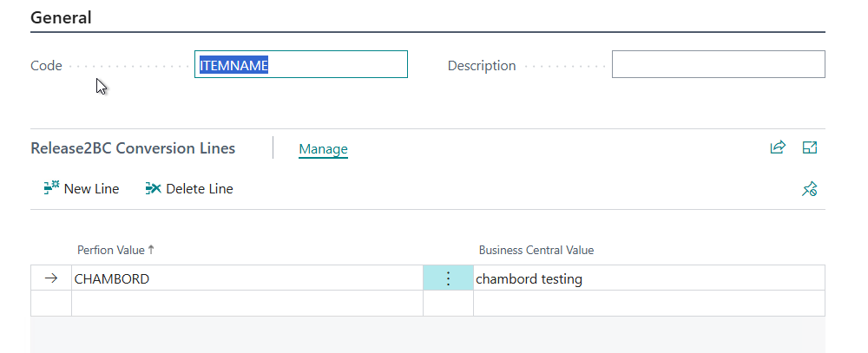This screenshot has height=353, width=868.
Task: Click the Delete Line action
Action: tap(189, 189)
